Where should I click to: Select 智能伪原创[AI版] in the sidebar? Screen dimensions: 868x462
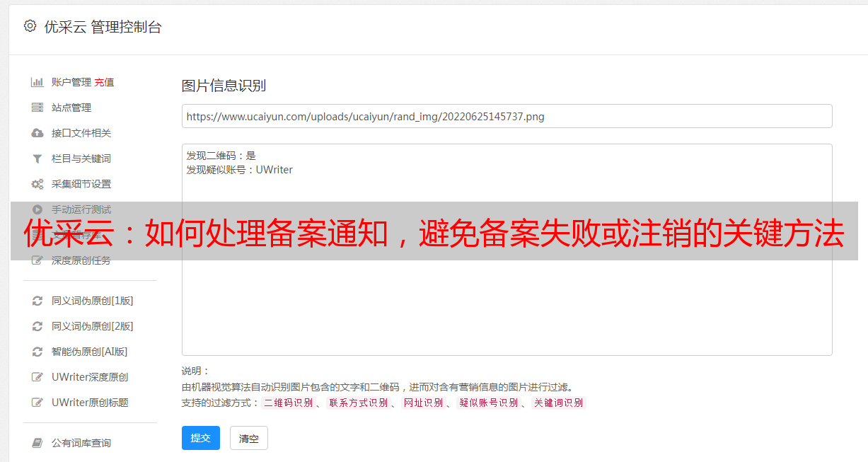90,352
